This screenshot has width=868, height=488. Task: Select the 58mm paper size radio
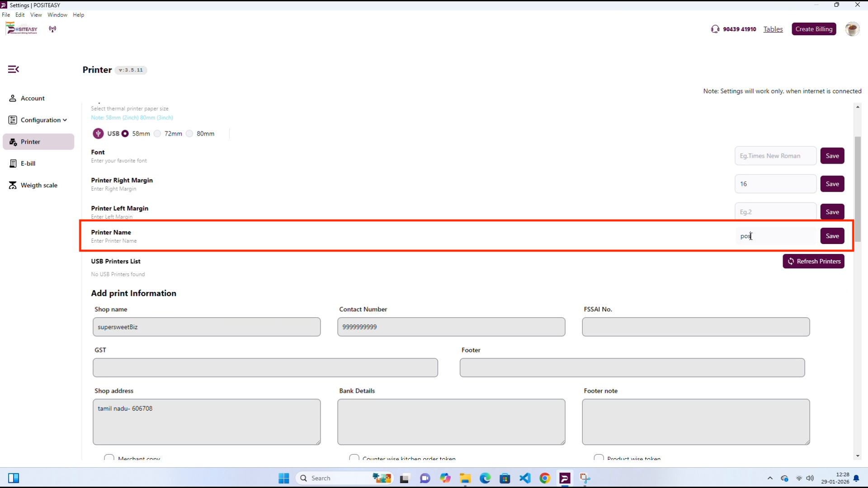(x=125, y=134)
